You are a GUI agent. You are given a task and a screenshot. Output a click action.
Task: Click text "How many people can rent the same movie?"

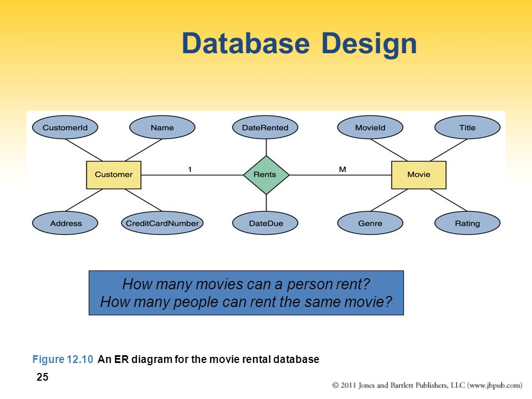coord(246,301)
